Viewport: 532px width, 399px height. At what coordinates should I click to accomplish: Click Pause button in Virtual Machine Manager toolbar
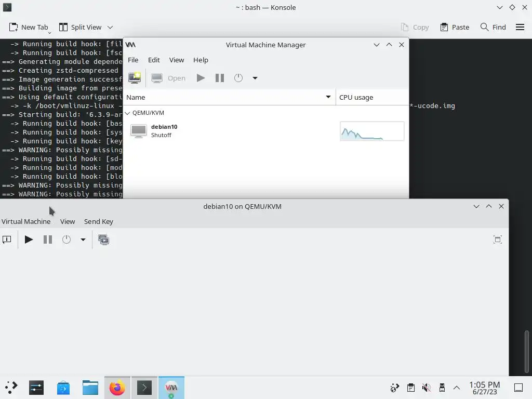point(220,78)
